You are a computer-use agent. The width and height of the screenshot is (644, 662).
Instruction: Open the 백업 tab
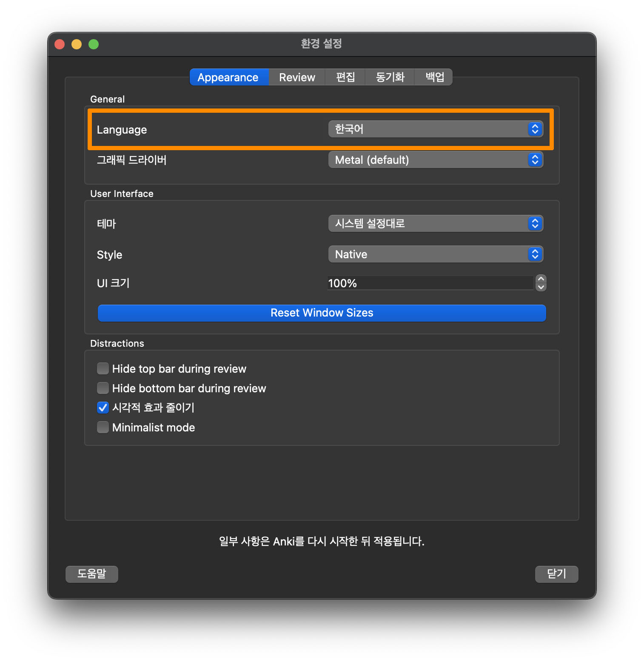point(434,77)
